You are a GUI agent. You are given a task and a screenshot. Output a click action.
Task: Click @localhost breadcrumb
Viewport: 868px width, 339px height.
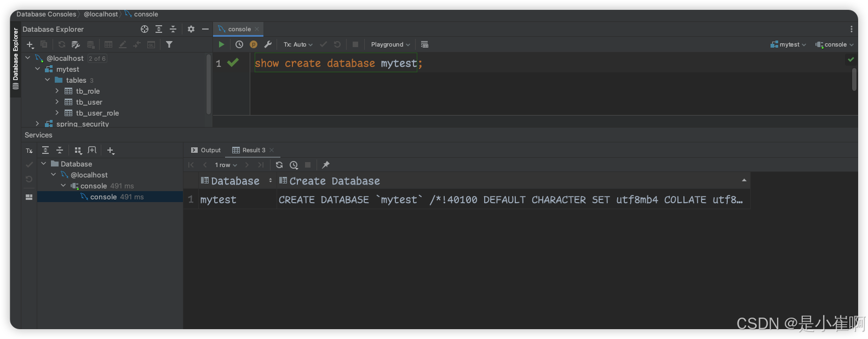point(101,14)
